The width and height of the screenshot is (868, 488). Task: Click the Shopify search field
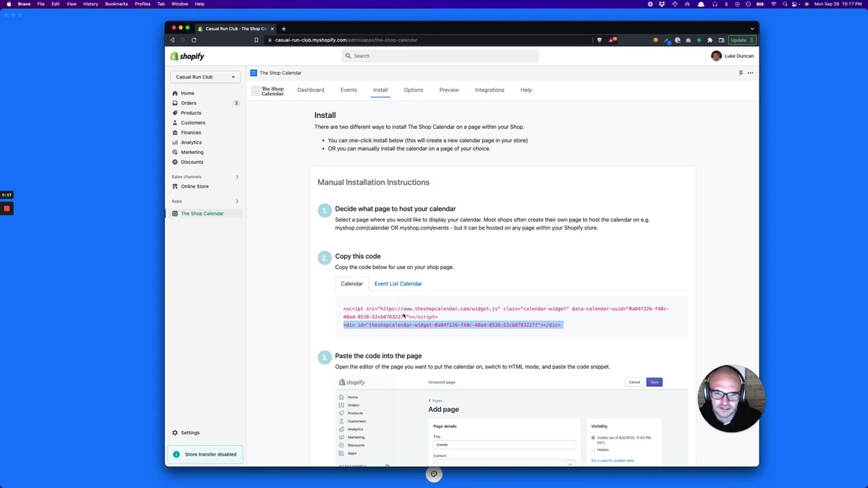440,56
